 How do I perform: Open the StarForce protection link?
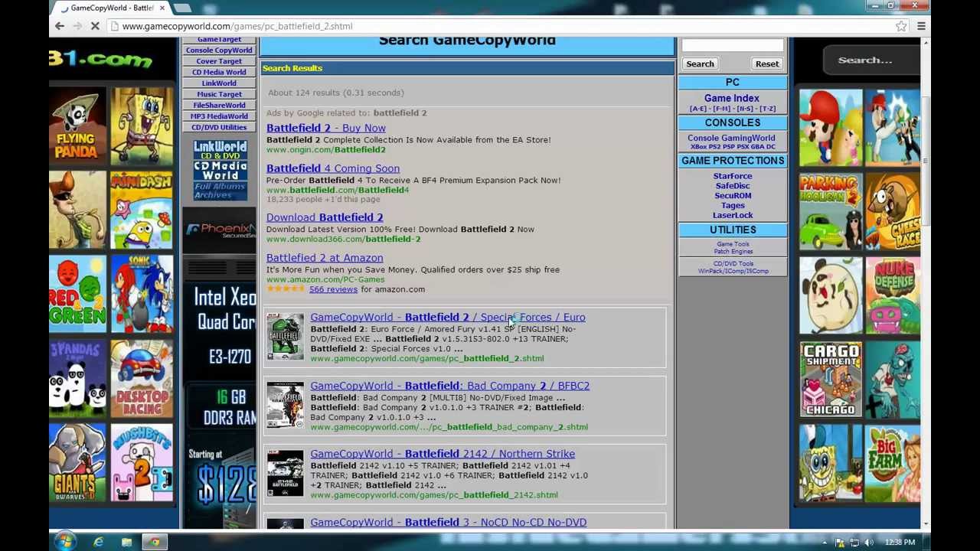coord(733,176)
